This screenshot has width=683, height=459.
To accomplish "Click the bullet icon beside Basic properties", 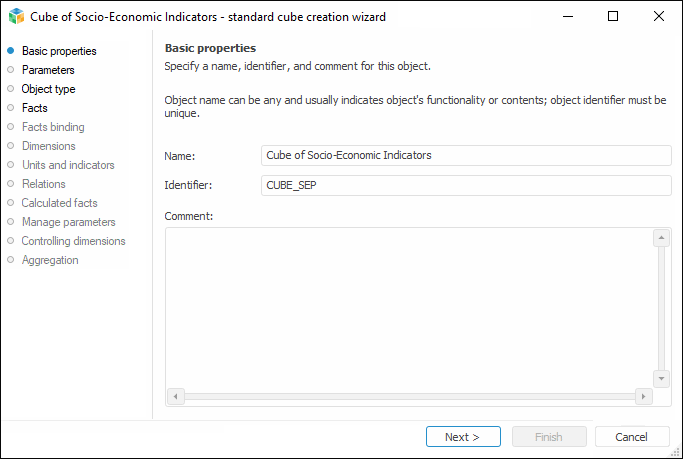I will point(11,51).
